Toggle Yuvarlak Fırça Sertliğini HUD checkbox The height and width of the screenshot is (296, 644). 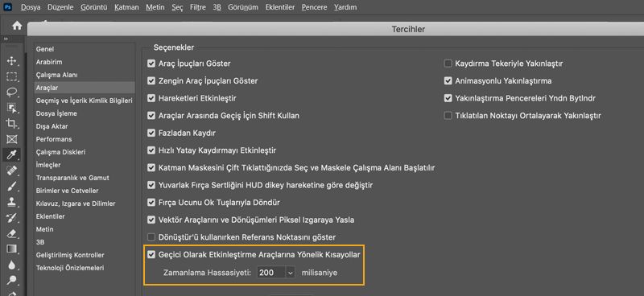[x=151, y=185]
